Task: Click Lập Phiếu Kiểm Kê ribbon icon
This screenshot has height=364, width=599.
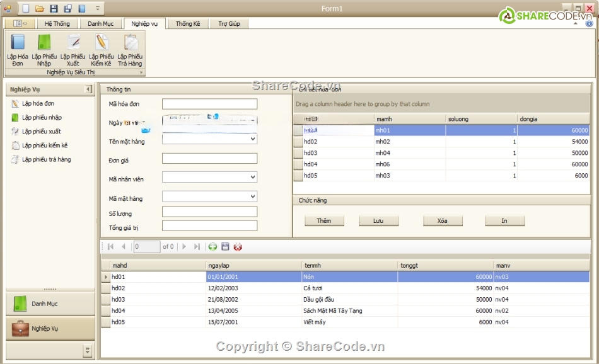Action: pyautogui.click(x=102, y=50)
